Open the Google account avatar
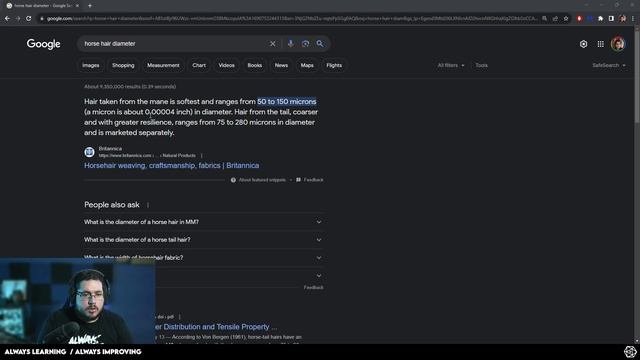The image size is (640, 360). 618,44
